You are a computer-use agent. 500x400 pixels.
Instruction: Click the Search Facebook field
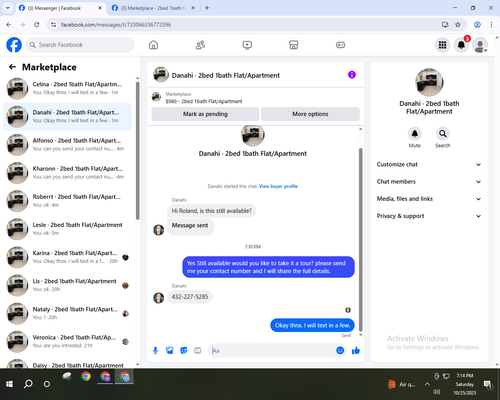click(x=80, y=45)
